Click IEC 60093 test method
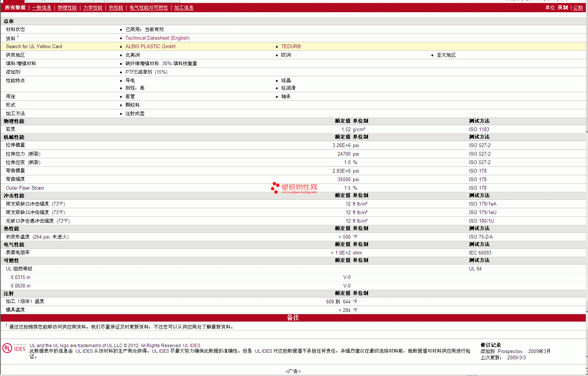Image resolution: width=588 pixels, height=376 pixels. (480, 253)
